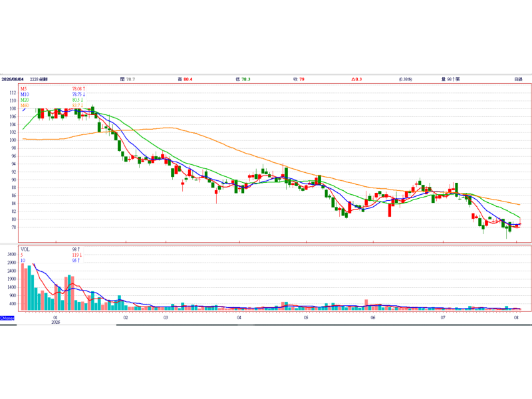532x399 pixels.
Task: Click the 量 90 volume readout
Action: pos(451,79)
